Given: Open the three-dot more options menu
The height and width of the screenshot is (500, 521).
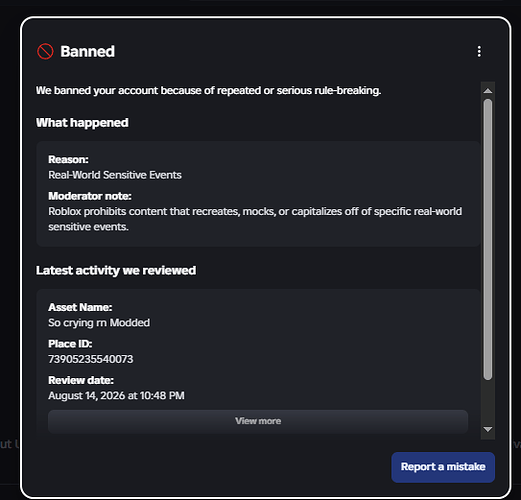Looking at the screenshot, I should 479,52.
